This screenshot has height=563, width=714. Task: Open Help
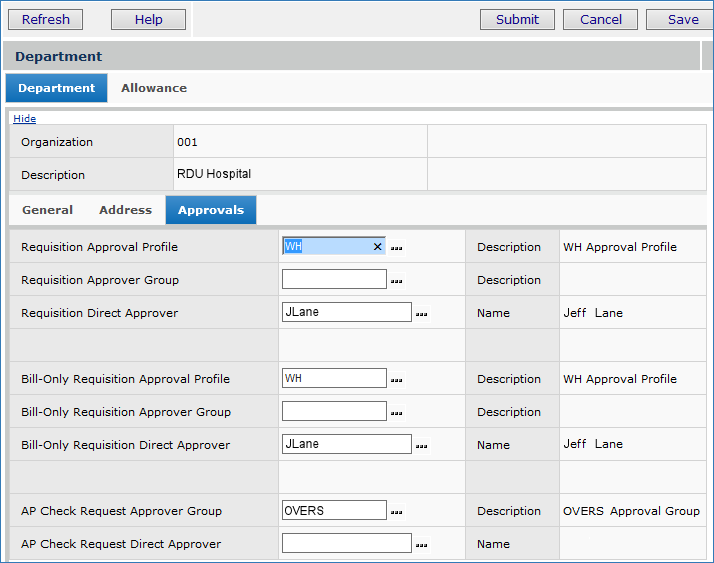point(148,19)
